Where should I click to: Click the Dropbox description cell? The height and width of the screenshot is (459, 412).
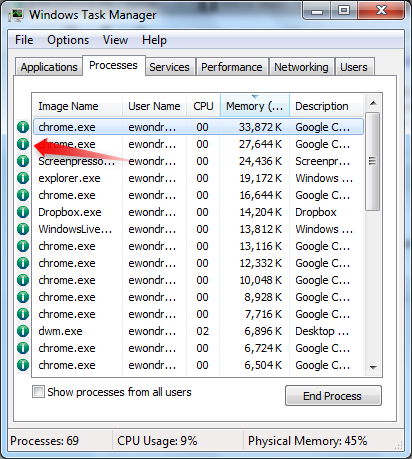click(x=316, y=212)
